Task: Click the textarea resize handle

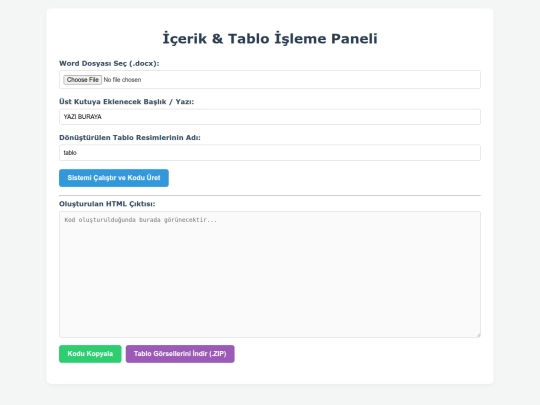Action: [x=478, y=335]
